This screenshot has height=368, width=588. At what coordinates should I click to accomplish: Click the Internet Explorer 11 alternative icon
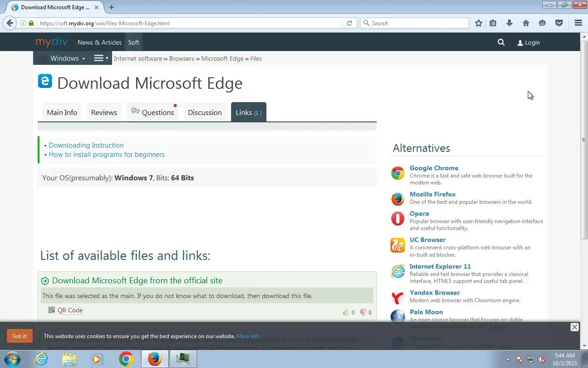[398, 271]
